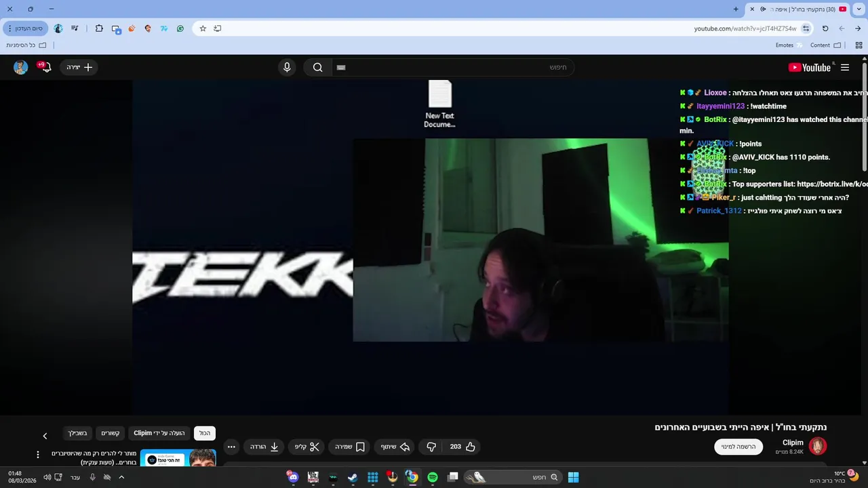The width and height of the screenshot is (868, 488).
Task: Open the more actions three-dot menu
Action: 231,447
